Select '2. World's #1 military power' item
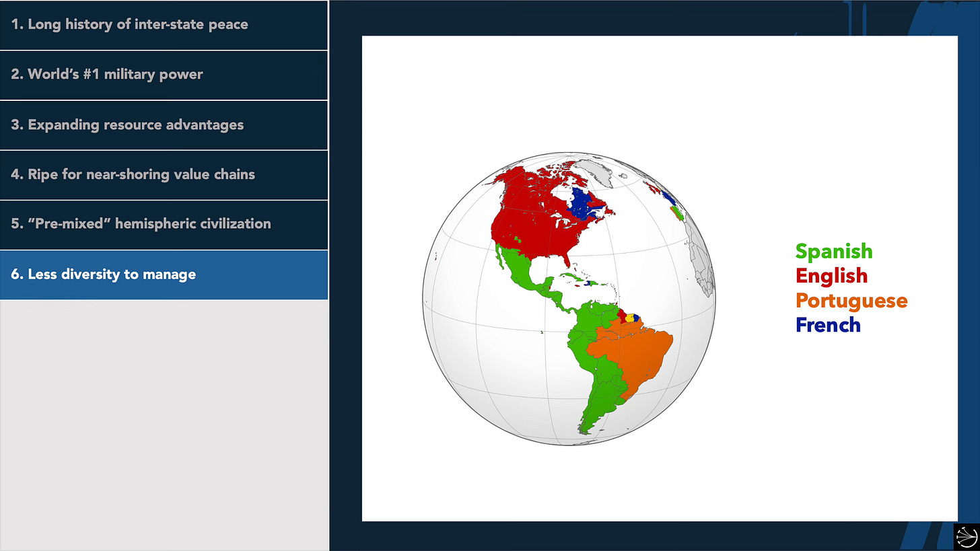The image size is (980, 551). click(164, 75)
